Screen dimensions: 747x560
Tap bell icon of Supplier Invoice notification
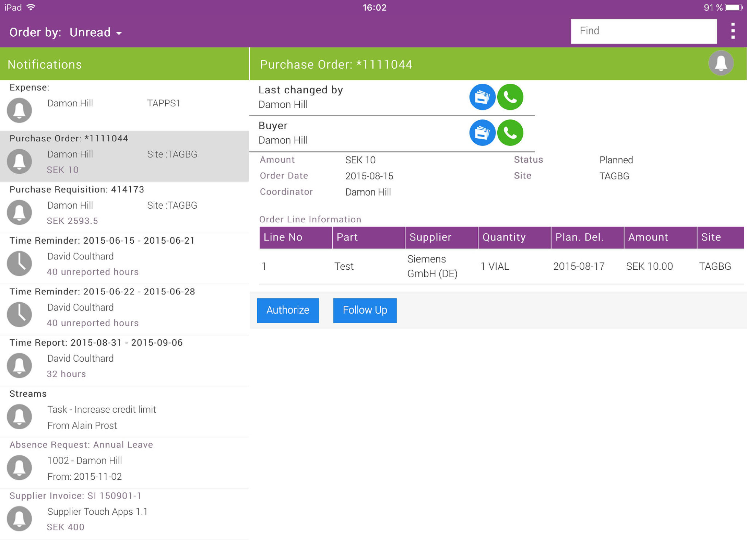tap(19, 518)
